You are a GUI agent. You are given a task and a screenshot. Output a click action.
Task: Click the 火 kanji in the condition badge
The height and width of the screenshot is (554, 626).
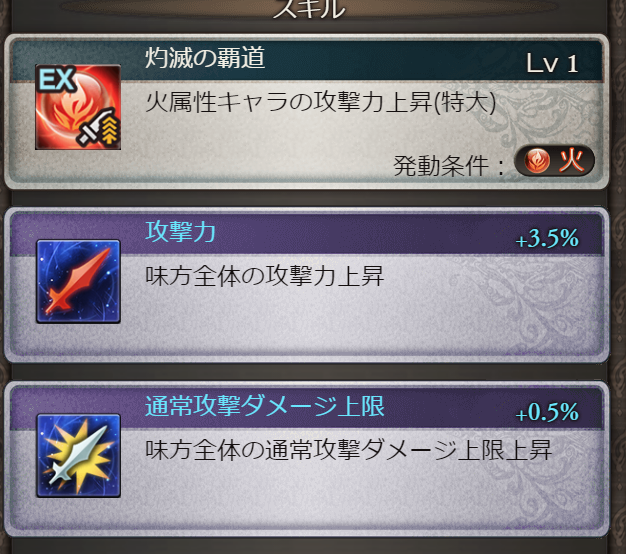pyautogui.click(x=571, y=161)
